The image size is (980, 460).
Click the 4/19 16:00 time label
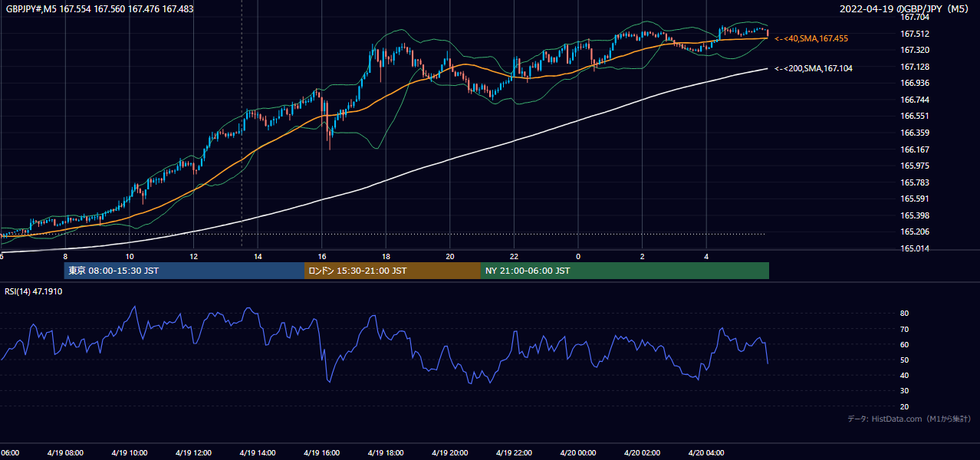pyautogui.click(x=321, y=453)
